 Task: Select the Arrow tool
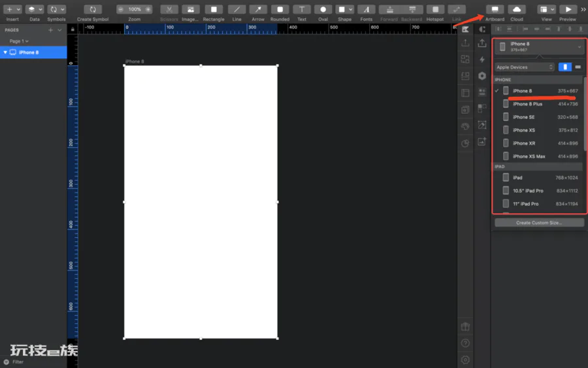(x=258, y=9)
